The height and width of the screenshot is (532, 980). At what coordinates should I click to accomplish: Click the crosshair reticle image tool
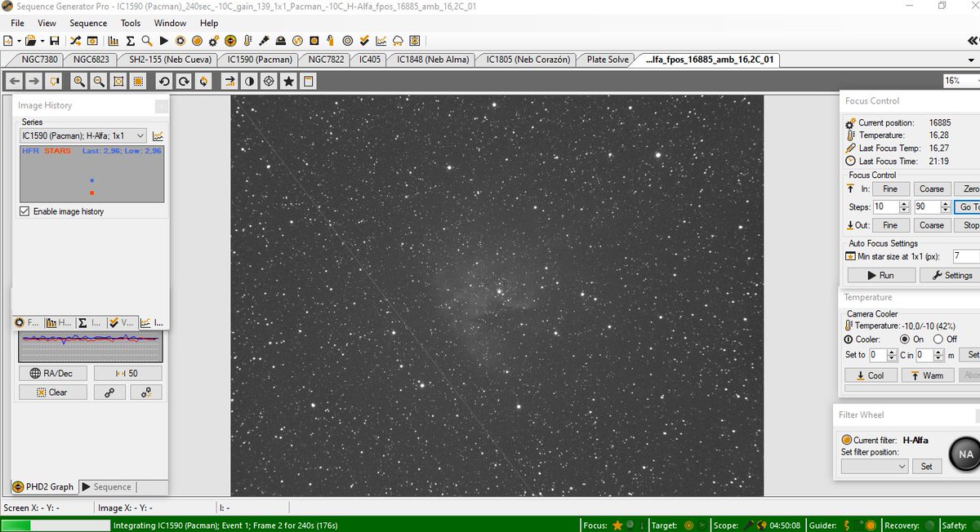[x=269, y=81]
